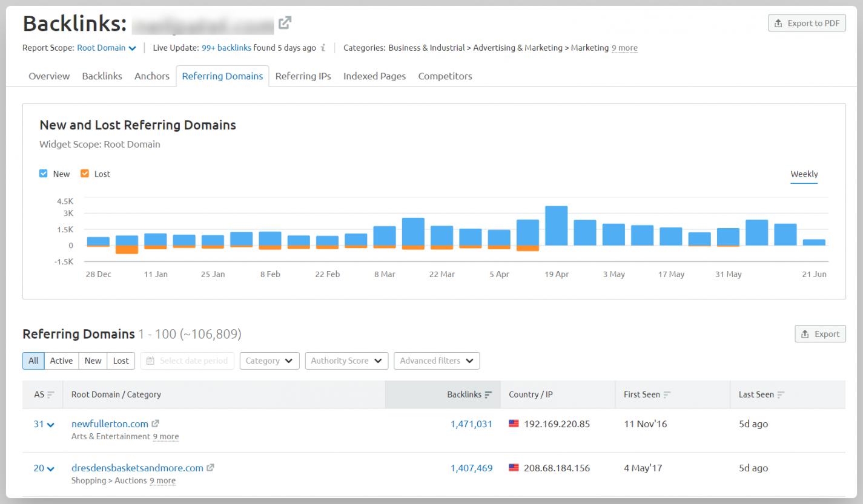
Task: Open newfullerton.com external link icon
Action: [156, 424]
